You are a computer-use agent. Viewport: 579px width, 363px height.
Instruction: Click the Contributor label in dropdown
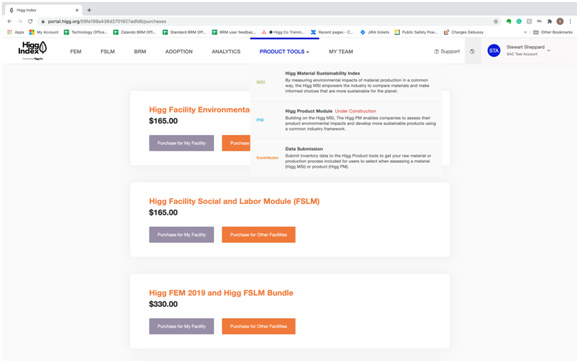click(x=267, y=158)
